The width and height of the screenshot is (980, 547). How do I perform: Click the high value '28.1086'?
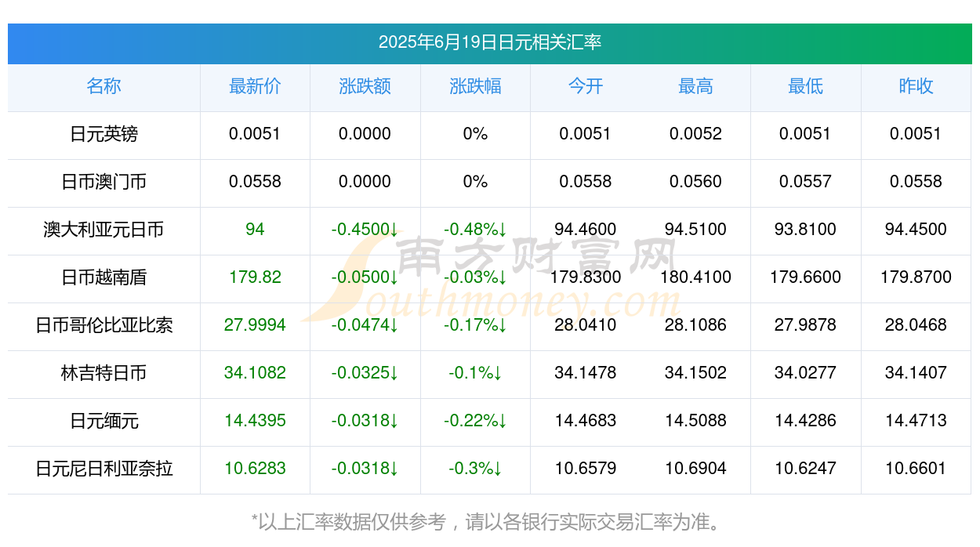[x=695, y=325]
